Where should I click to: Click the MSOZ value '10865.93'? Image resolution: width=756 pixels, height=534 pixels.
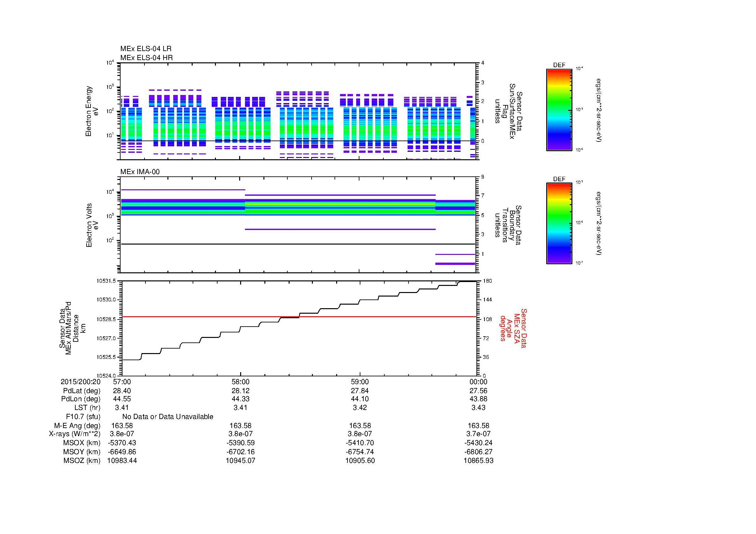coord(478,461)
